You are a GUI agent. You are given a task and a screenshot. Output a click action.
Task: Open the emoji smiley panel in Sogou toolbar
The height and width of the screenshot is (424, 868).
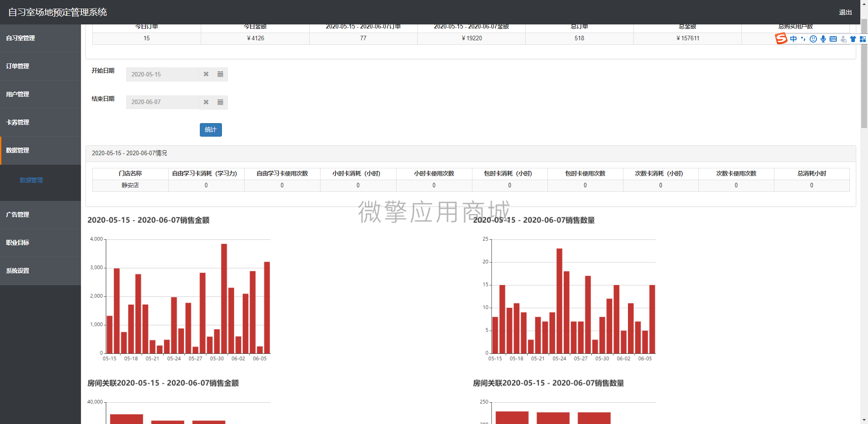click(813, 39)
